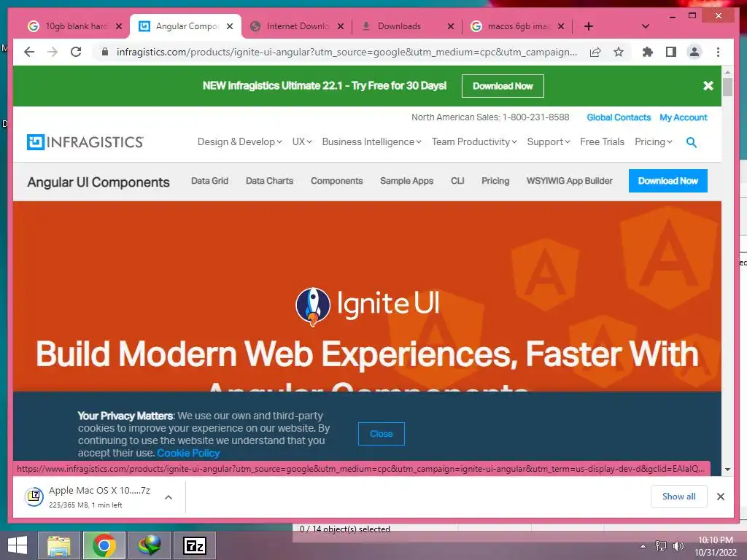The width and height of the screenshot is (747, 560).
Task: View site security lock info
Action: tap(105, 52)
